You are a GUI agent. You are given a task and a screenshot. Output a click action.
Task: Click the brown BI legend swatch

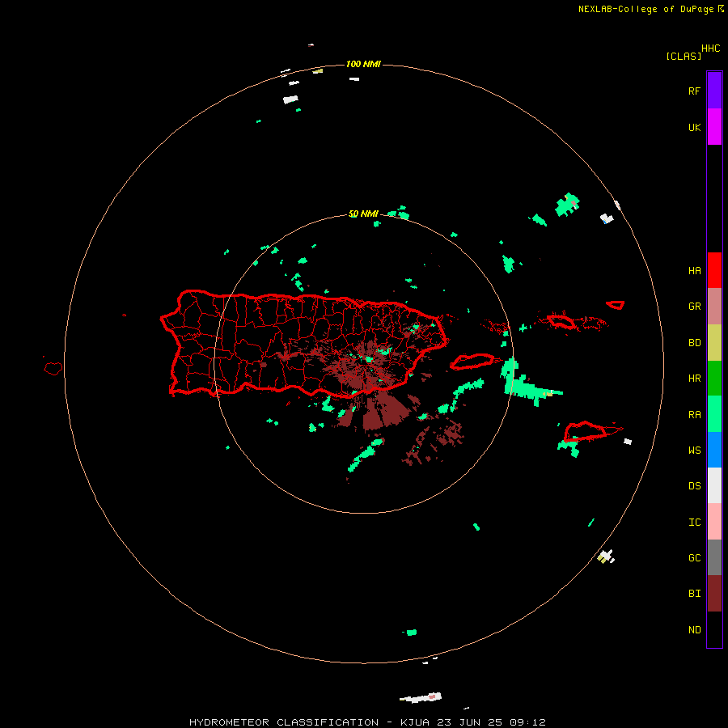tap(714, 593)
